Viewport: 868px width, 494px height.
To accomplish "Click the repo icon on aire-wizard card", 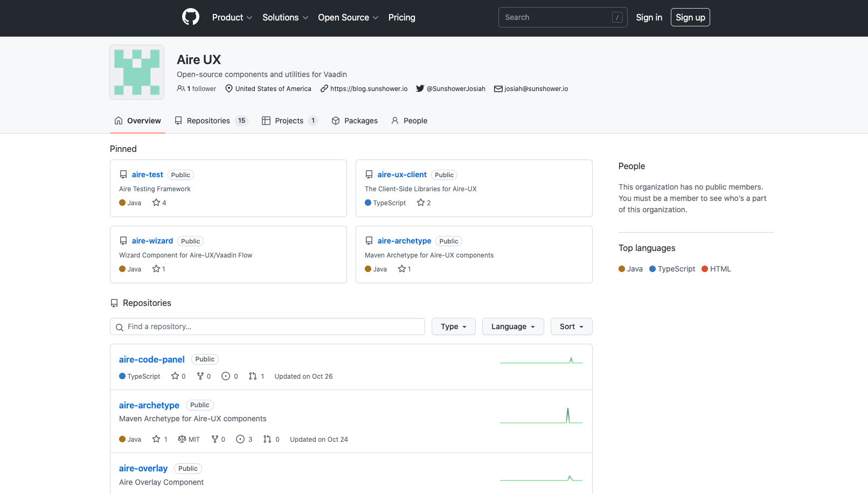I will [x=123, y=241].
